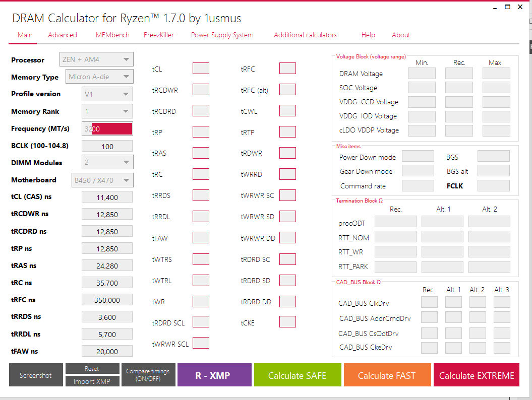This screenshot has width=532, height=400.
Task: Click the tRDRD DD timing result box
Action: (x=288, y=301)
